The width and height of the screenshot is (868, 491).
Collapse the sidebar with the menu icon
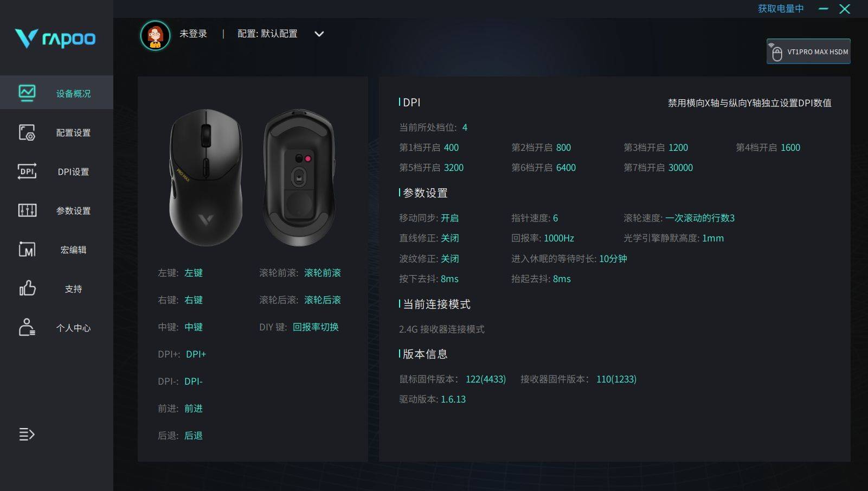click(x=27, y=434)
